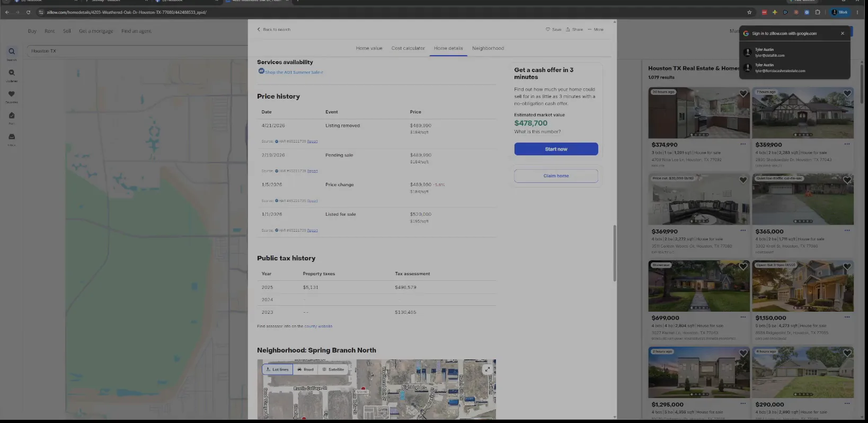Choose Tyler Austin tyler@dataflik.com account
868x423 pixels.
pos(794,52)
